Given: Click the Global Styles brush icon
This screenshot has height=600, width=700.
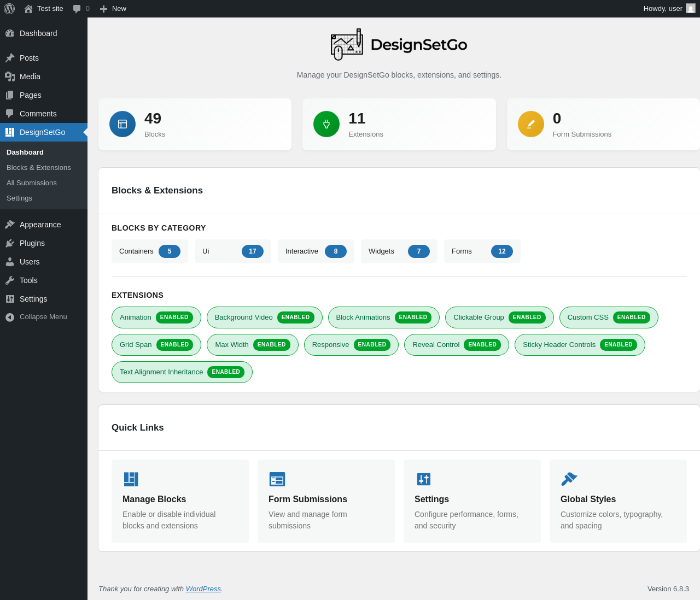Looking at the screenshot, I should (569, 479).
